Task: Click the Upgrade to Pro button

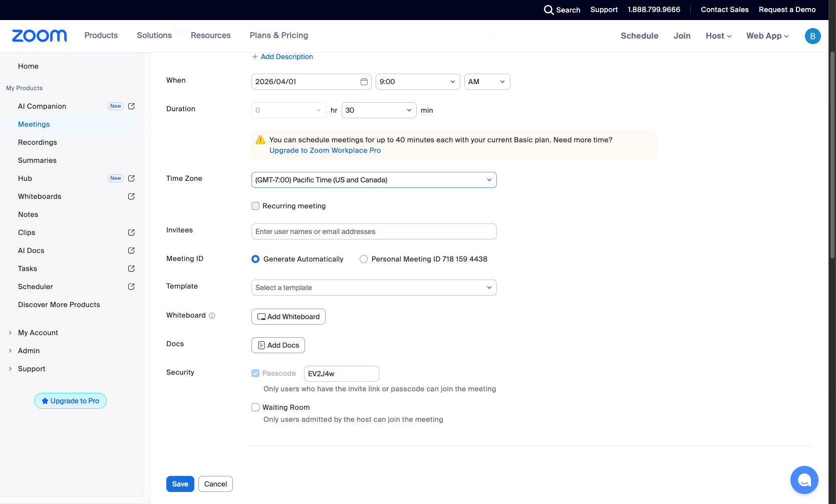Action: click(x=71, y=401)
